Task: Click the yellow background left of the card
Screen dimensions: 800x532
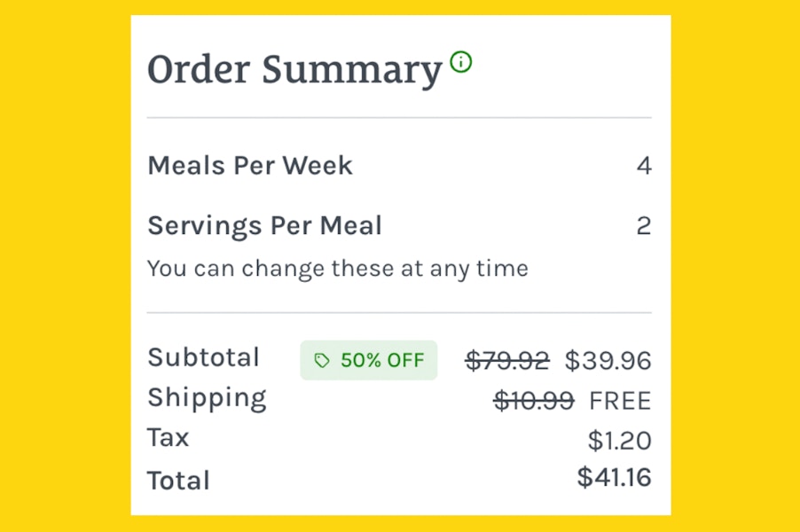Action: point(64,266)
